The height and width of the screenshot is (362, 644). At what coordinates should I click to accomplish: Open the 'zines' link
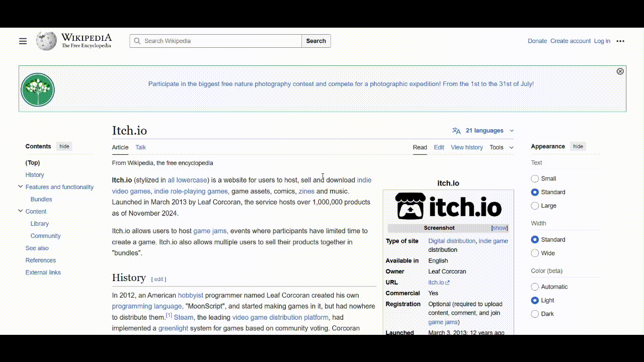coord(306,191)
